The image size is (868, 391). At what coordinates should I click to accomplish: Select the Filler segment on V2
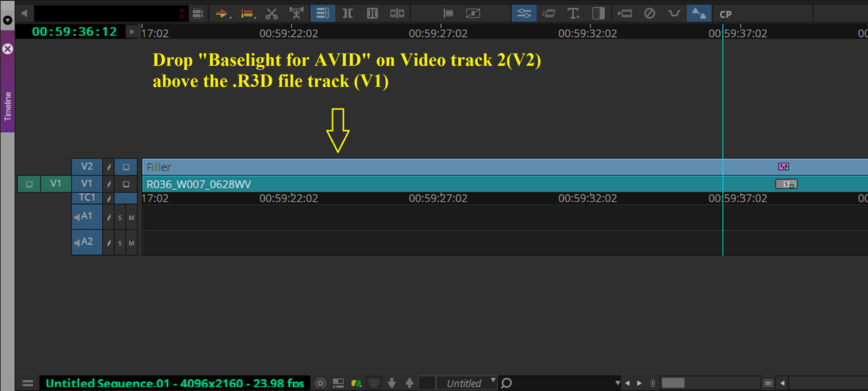point(505,167)
